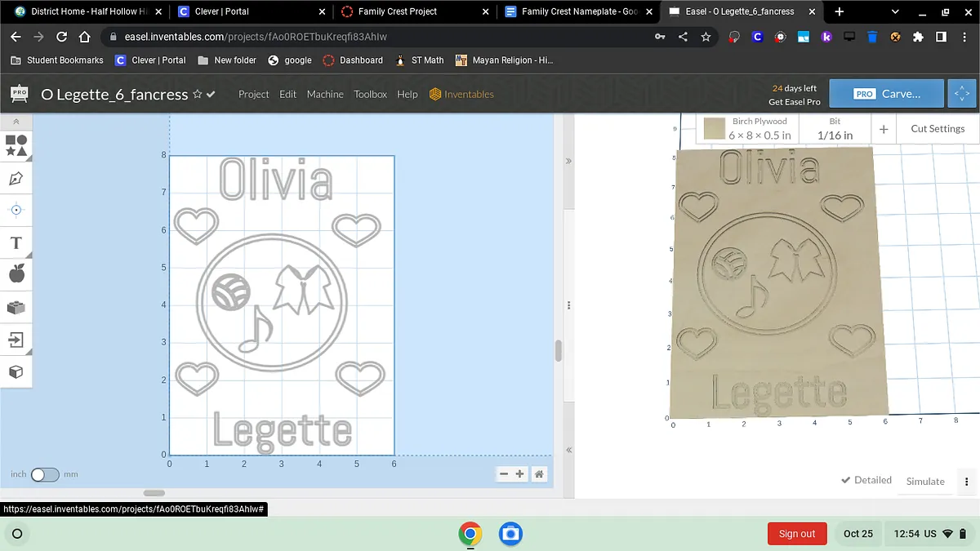
Task: Click the Import file icon
Action: pyautogui.click(x=16, y=340)
